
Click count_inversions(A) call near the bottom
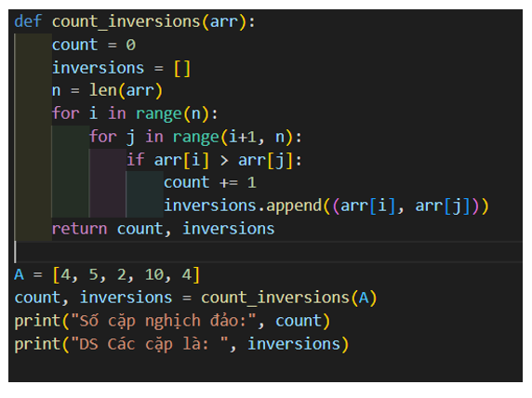point(289,298)
